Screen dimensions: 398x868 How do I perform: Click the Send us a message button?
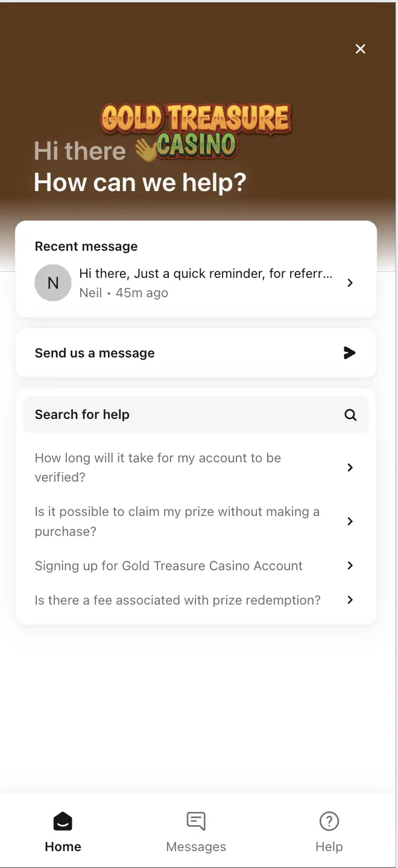[x=195, y=353]
